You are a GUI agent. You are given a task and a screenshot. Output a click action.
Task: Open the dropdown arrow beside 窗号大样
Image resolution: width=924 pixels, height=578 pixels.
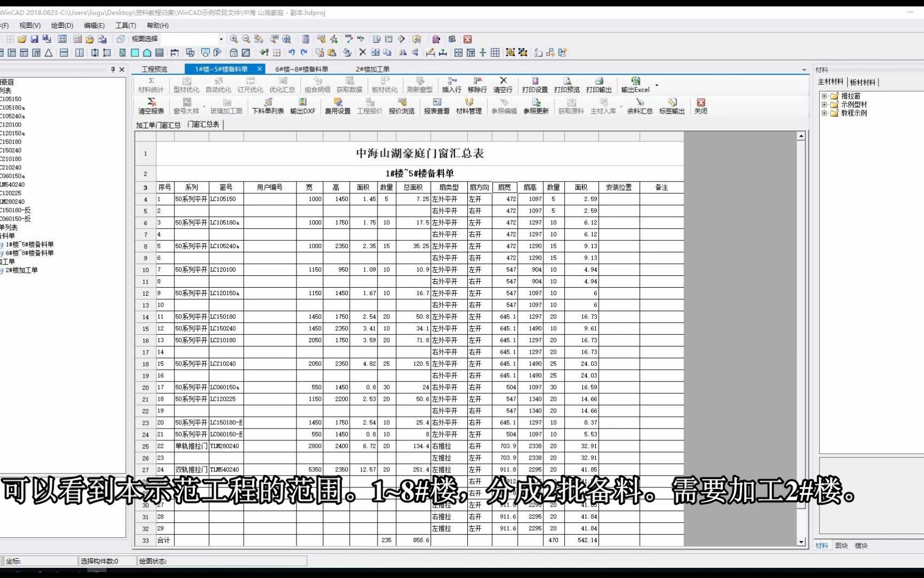click(204, 107)
